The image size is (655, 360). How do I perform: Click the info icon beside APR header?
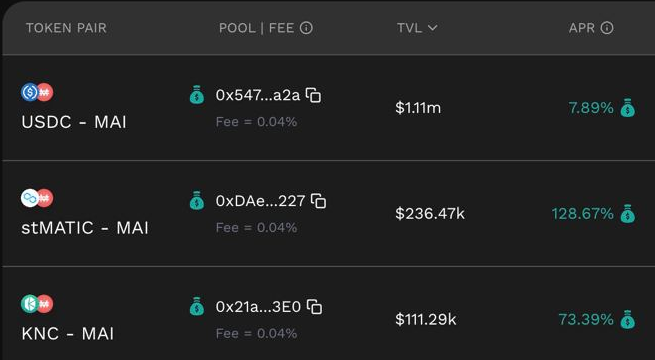[x=607, y=28]
